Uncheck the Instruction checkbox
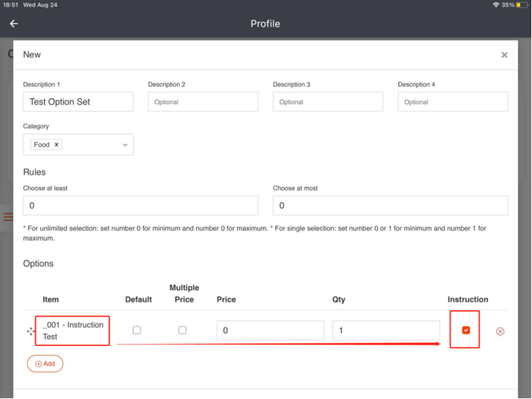Image resolution: width=532 pixels, height=399 pixels. coord(465,331)
